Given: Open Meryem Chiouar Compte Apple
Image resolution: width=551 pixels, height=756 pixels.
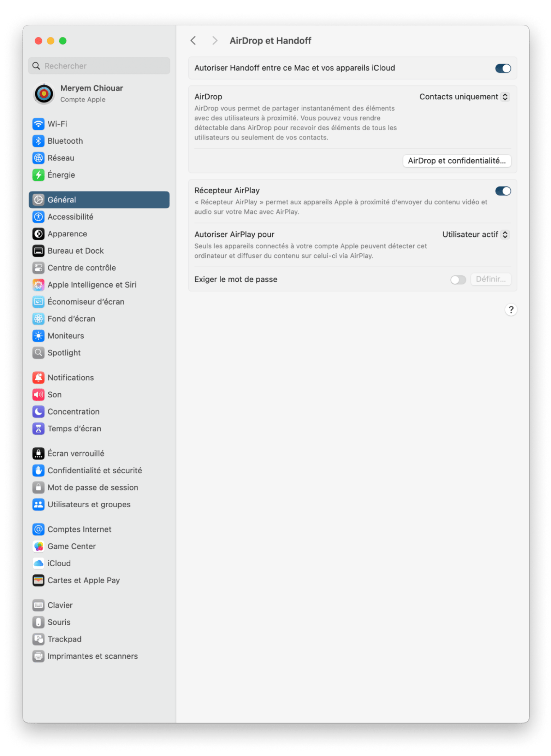Looking at the screenshot, I should click(99, 93).
